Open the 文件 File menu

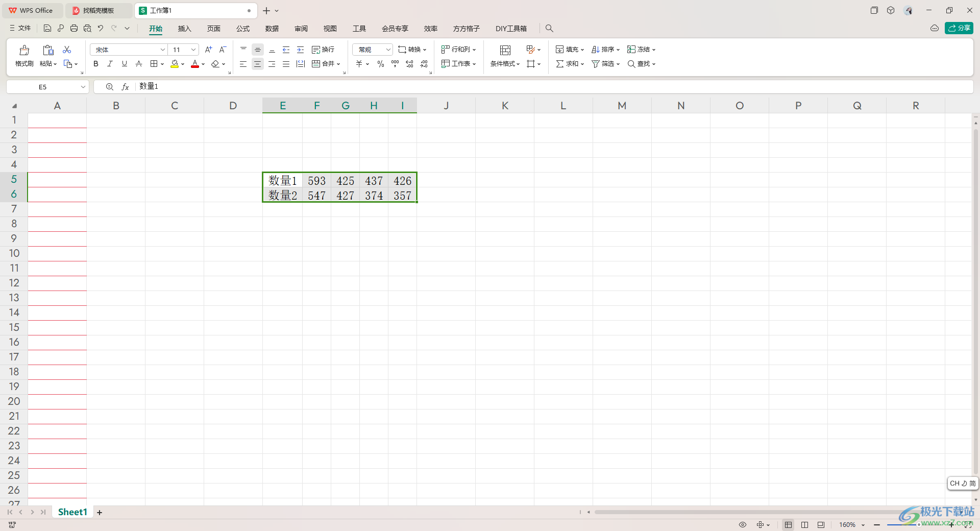(20, 28)
